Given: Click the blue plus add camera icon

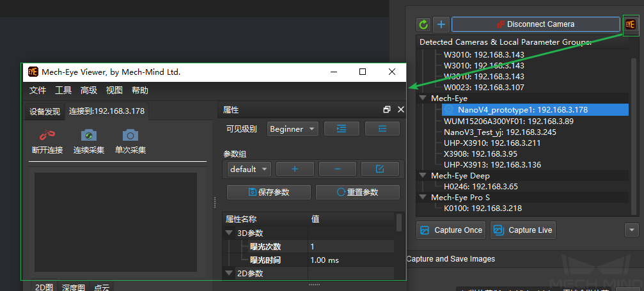Looking at the screenshot, I should [x=441, y=24].
